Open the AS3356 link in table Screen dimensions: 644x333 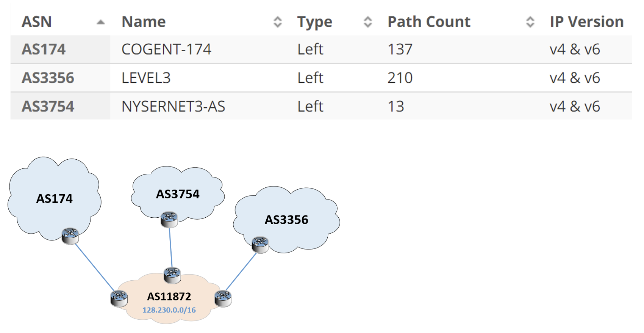coord(48,78)
